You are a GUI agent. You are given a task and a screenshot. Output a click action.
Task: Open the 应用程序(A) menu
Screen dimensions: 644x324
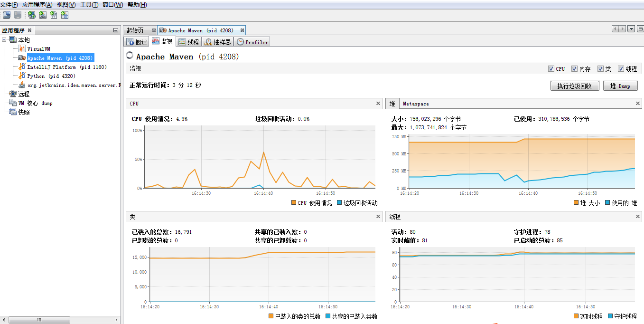pyautogui.click(x=37, y=5)
